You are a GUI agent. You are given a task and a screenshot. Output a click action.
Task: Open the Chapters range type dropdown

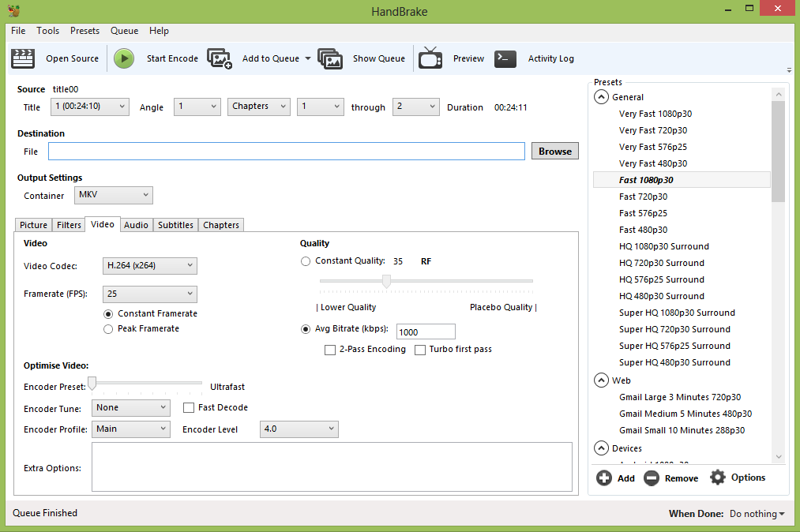(259, 107)
